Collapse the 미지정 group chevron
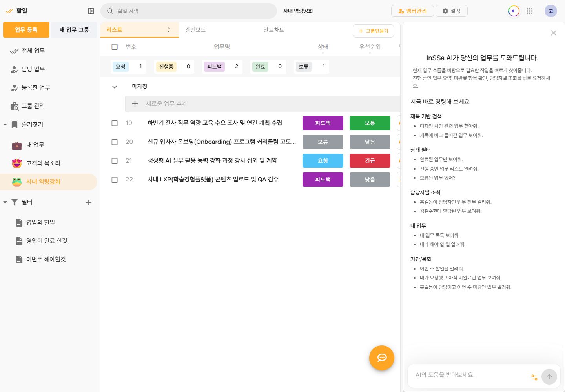Image resolution: width=565 pixels, height=392 pixels. pyautogui.click(x=115, y=87)
